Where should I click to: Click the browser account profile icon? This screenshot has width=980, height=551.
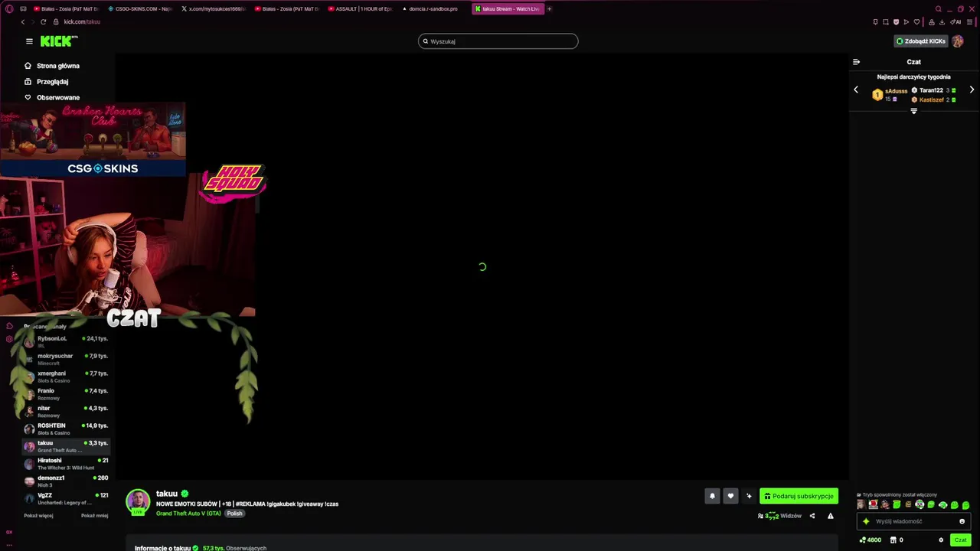click(931, 21)
